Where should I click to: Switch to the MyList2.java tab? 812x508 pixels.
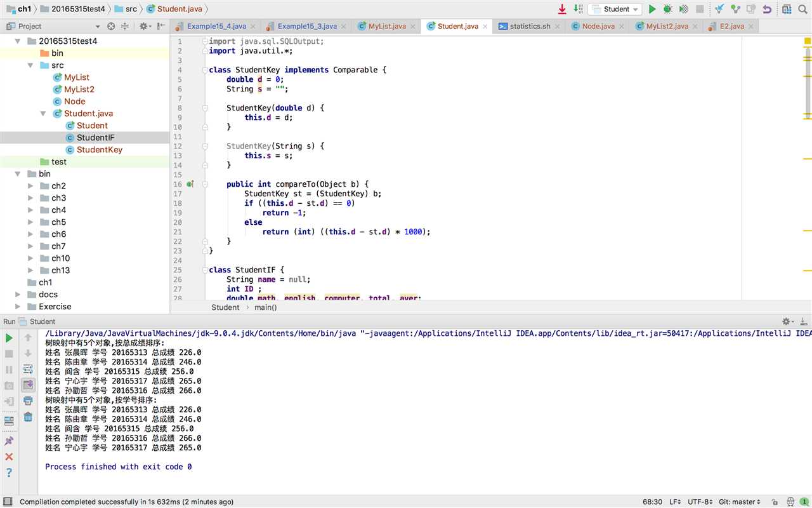[666, 26]
